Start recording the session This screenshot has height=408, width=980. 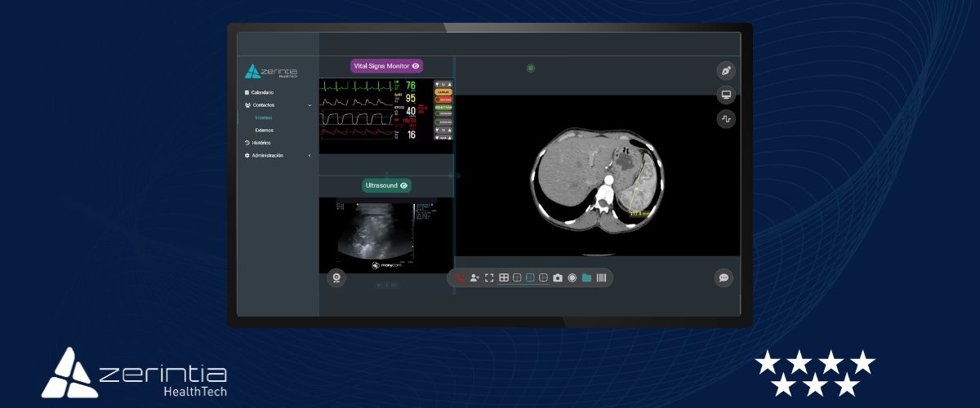coord(572,278)
